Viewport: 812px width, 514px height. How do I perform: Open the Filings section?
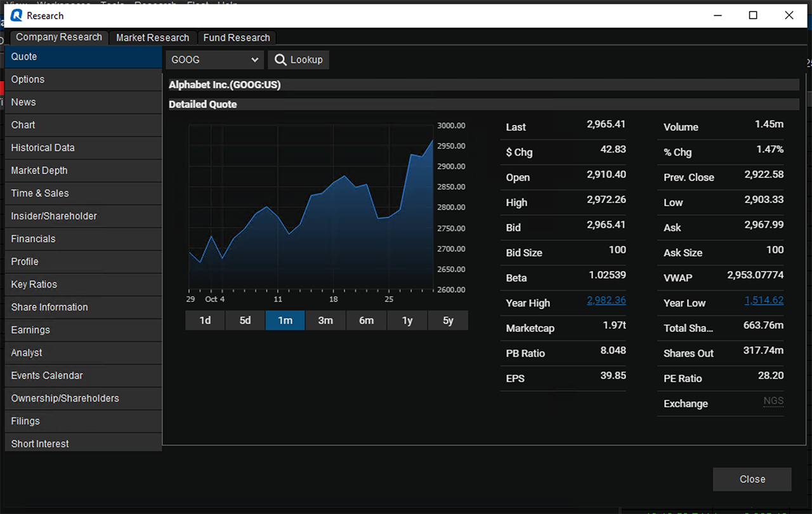[x=83, y=421]
